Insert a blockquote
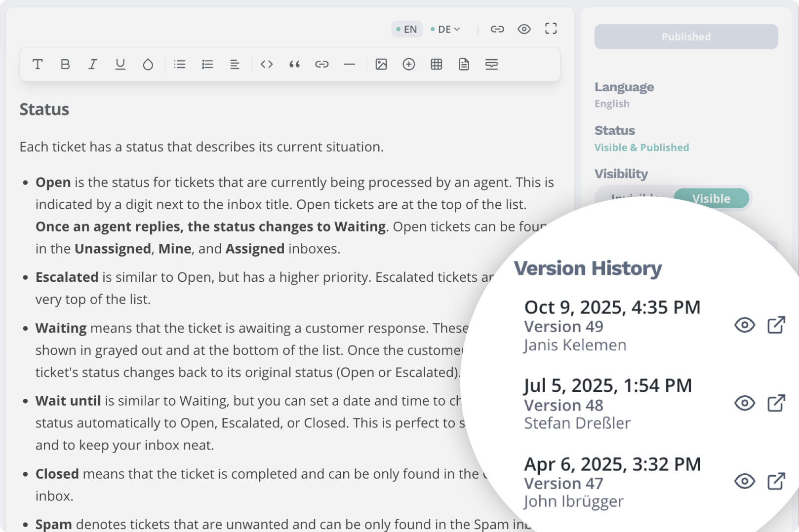The height and width of the screenshot is (532, 799). tap(294, 64)
